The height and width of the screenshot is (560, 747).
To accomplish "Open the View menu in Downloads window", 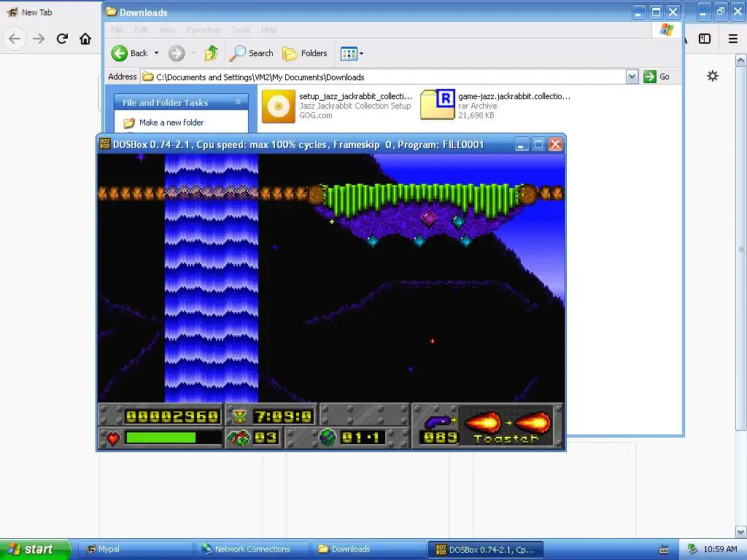I will (x=167, y=30).
